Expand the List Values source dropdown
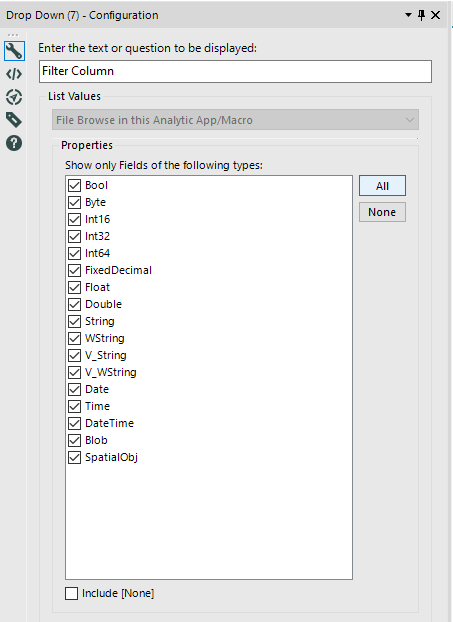Screen dimensions: 453x622 point(235,120)
